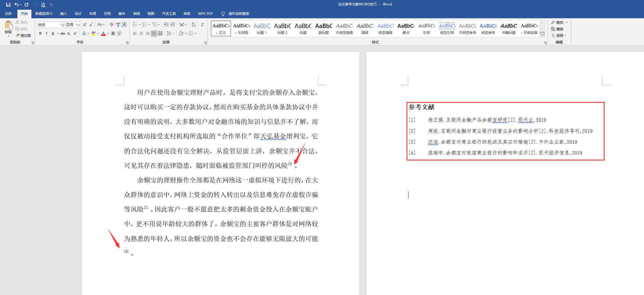Open the line spacing dropdown
This screenshot has width=644, height=295.
pyautogui.click(x=170, y=34)
